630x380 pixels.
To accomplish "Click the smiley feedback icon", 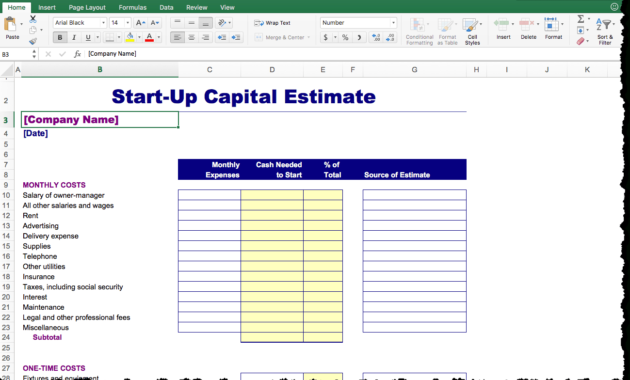I will pos(614,6).
